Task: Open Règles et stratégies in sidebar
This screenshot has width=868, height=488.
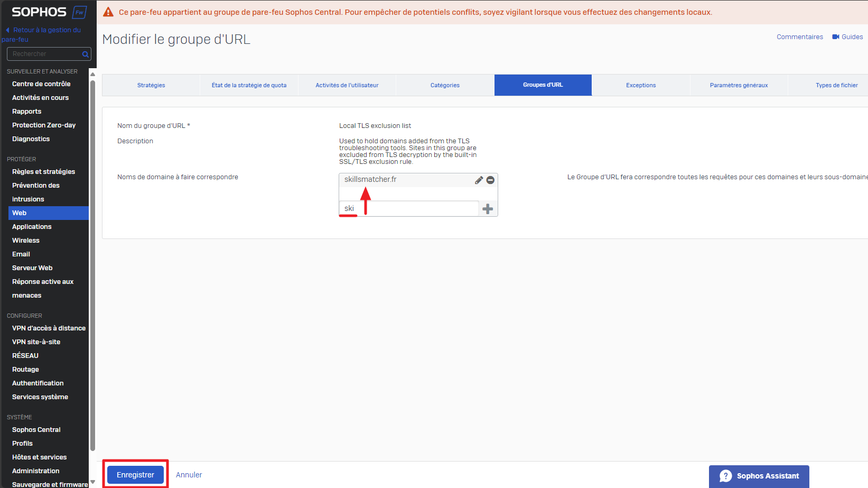Action: pyautogui.click(x=43, y=172)
